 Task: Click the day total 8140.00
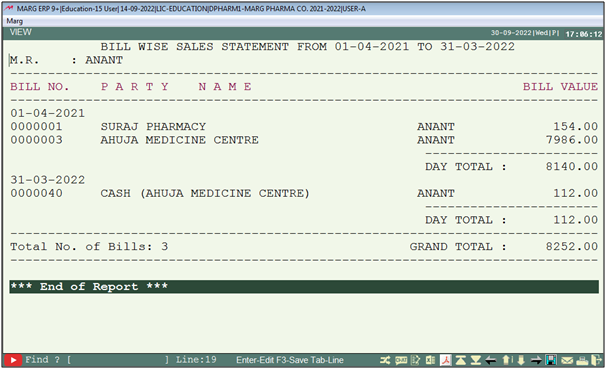[x=572, y=166]
